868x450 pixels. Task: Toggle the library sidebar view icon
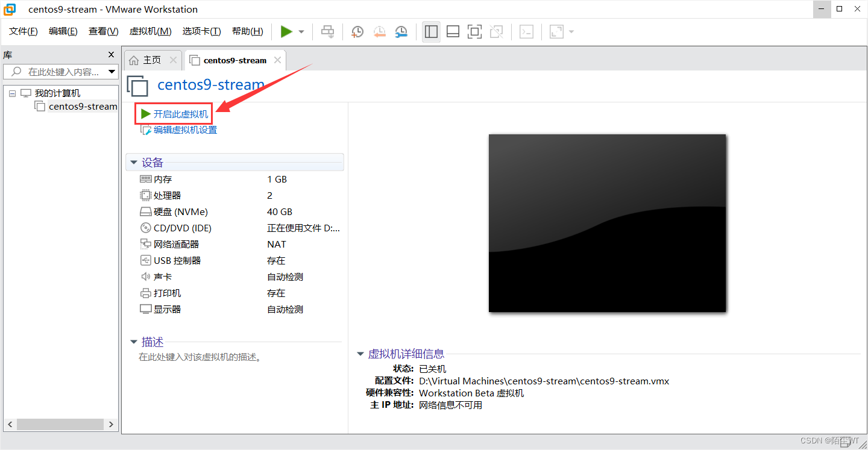(431, 32)
